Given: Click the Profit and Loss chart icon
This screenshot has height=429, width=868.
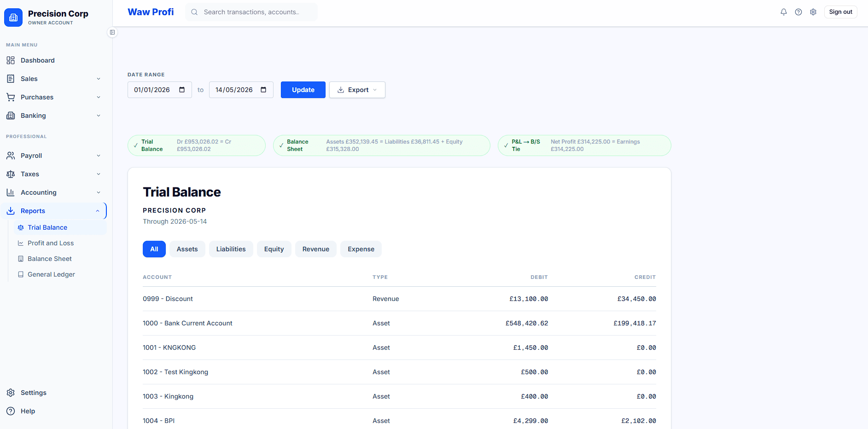Looking at the screenshot, I should click(x=21, y=243).
